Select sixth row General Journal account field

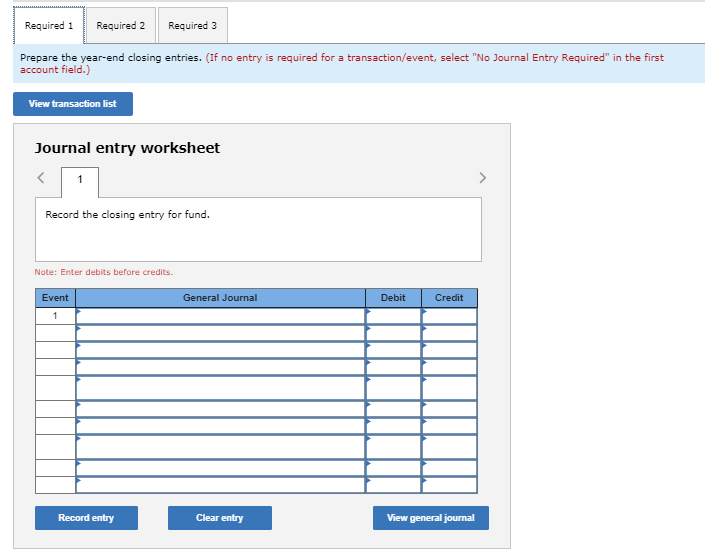coord(220,409)
